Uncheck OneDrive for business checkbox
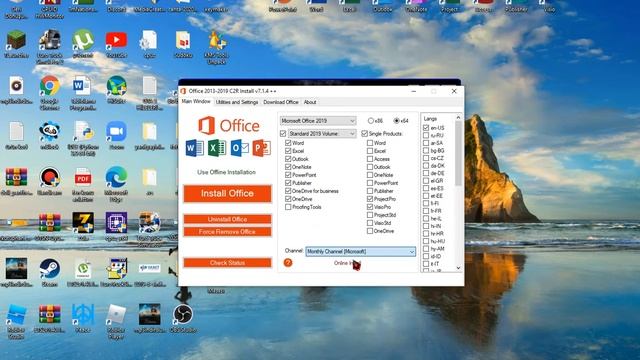This screenshot has width=640, height=360. [288, 191]
